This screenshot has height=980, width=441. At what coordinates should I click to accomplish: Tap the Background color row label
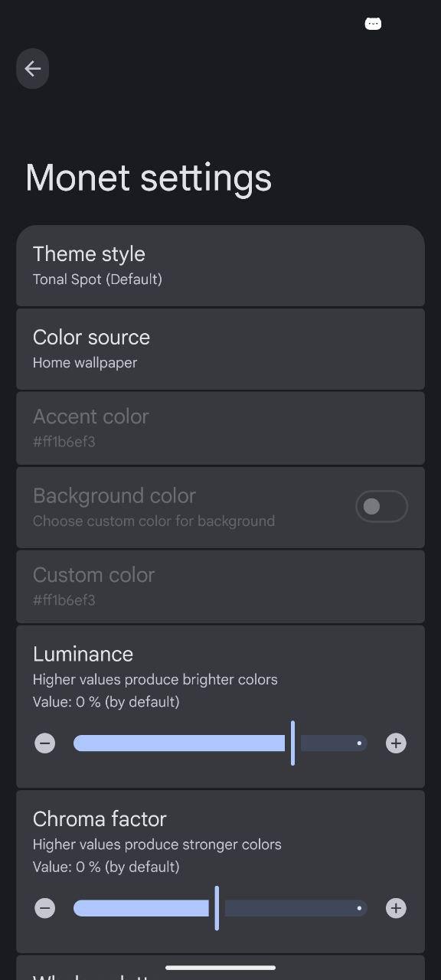pos(114,495)
